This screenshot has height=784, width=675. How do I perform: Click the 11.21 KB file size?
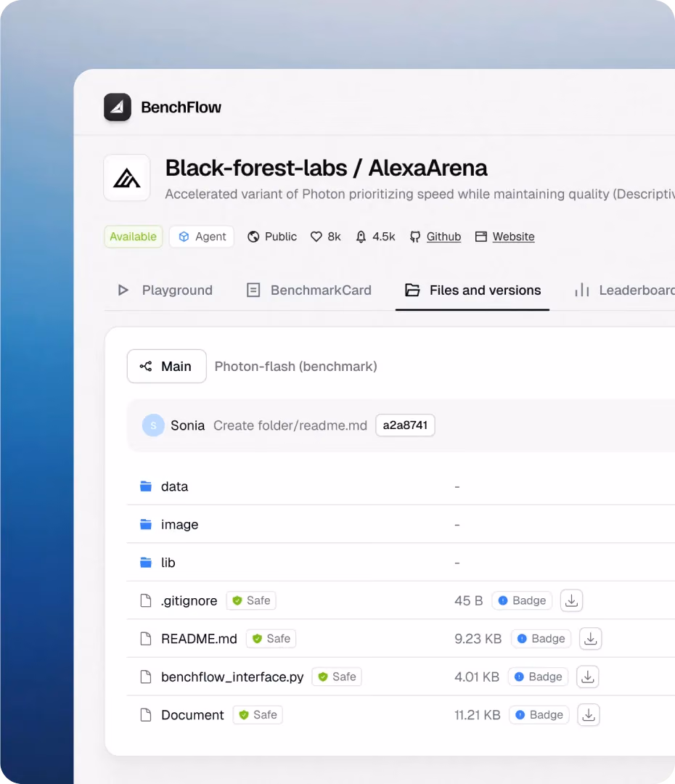(x=478, y=715)
